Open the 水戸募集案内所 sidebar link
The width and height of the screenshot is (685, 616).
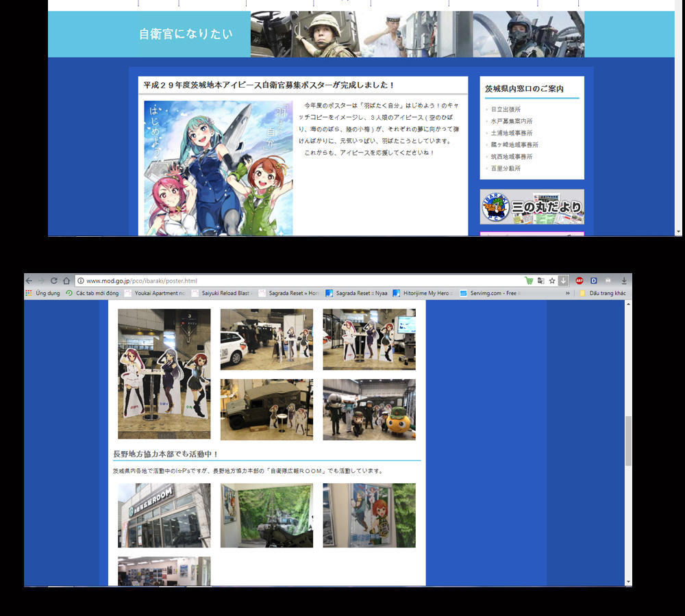tap(511, 121)
